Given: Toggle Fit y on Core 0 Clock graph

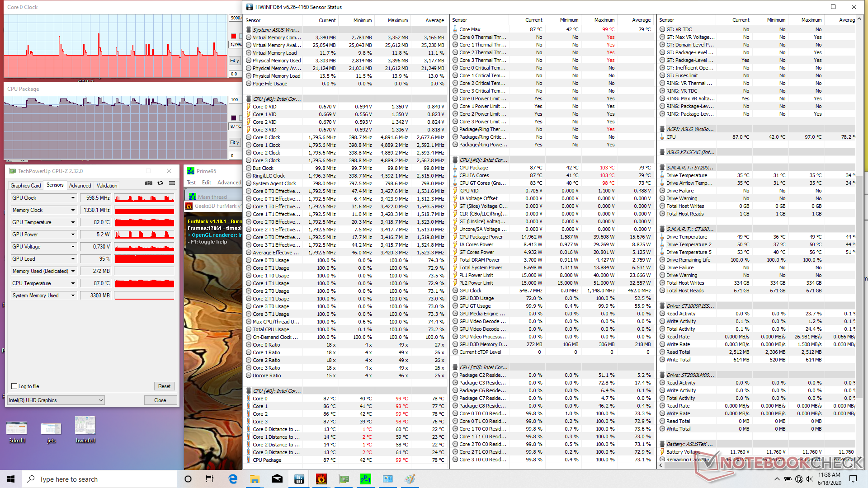Looking at the screenshot, I should [235, 61].
